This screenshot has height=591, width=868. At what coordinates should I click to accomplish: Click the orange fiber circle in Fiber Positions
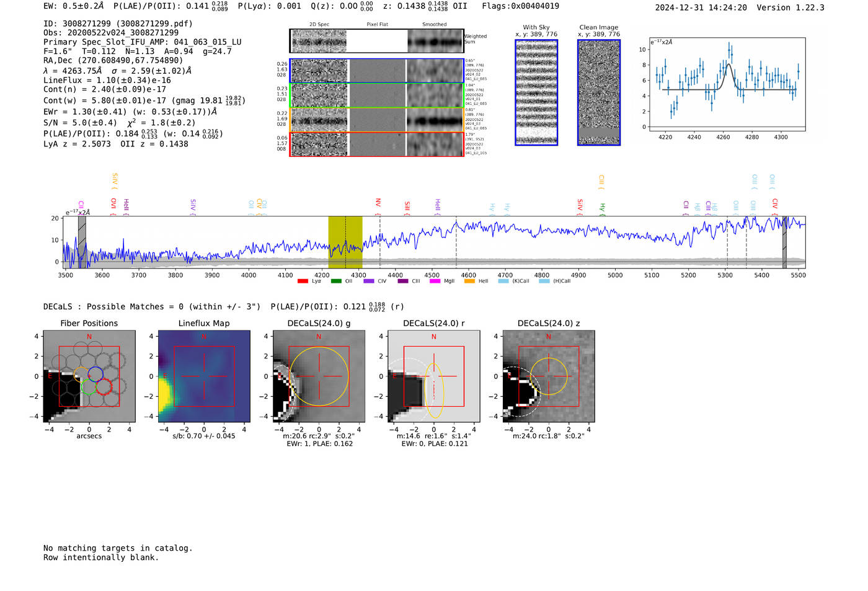pyautogui.click(x=81, y=375)
